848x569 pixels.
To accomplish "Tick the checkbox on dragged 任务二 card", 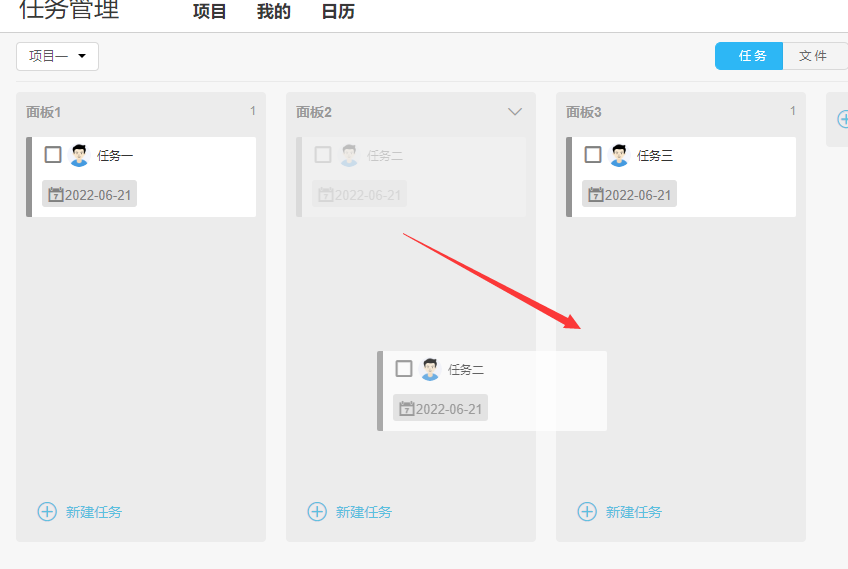I will click(x=404, y=369).
